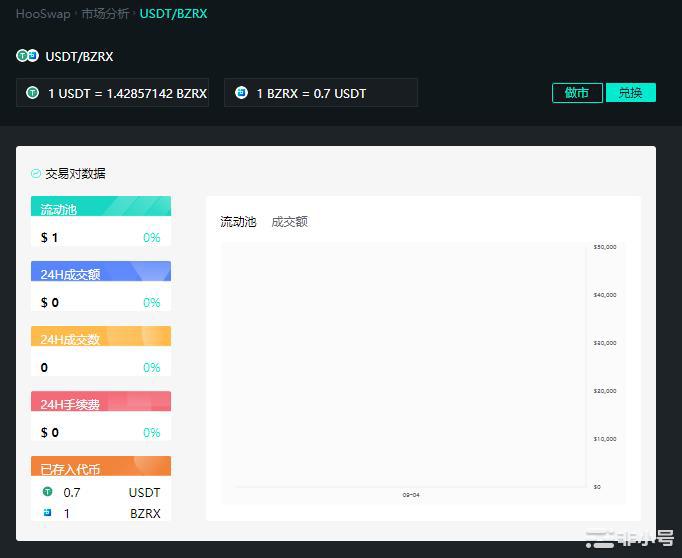Navigate to 市场分析 breadcrumb link
This screenshot has height=558, width=682.
tap(105, 14)
